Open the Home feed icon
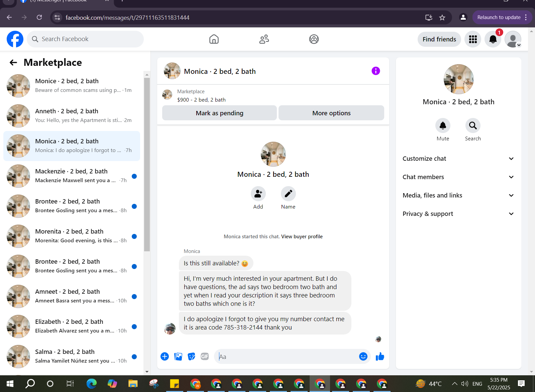This screenshot has height=392, width=535. (214, 39)
